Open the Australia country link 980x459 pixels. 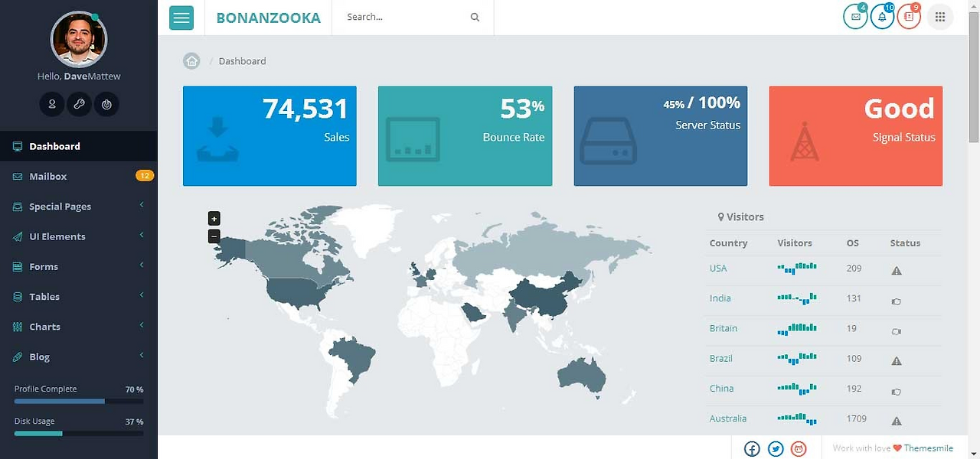(x=728, y=418)
